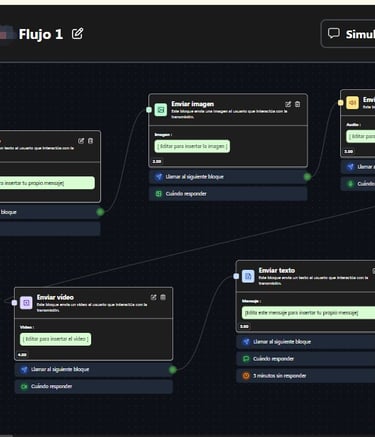Click the Enviar texto block title
Screen dimensions: 375x437
coord(277,270)
